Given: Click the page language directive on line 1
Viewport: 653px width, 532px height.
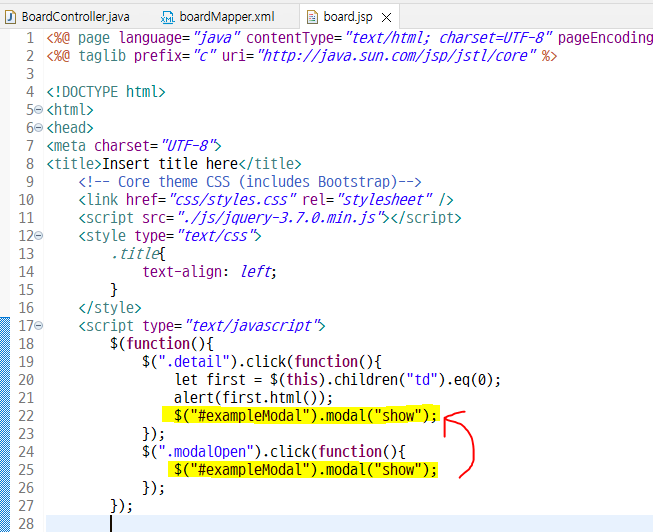Looking at the screenshot, I should pyautogui.click(x=349, y=38).
